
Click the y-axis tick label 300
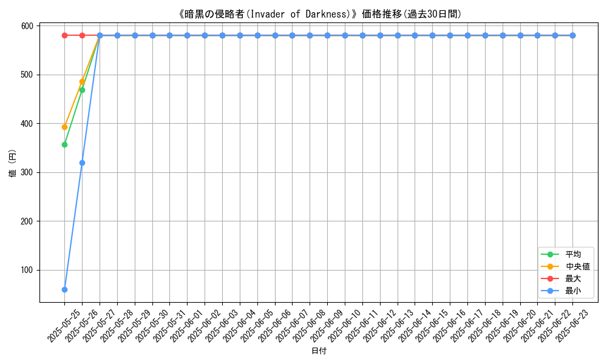(x=27, y=172)
